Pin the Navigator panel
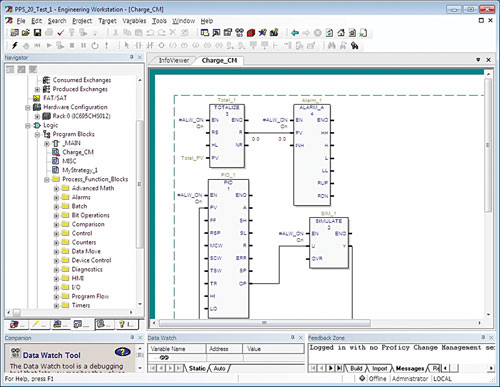This screenshot has width=500, height=387. [x=132, y=57]
